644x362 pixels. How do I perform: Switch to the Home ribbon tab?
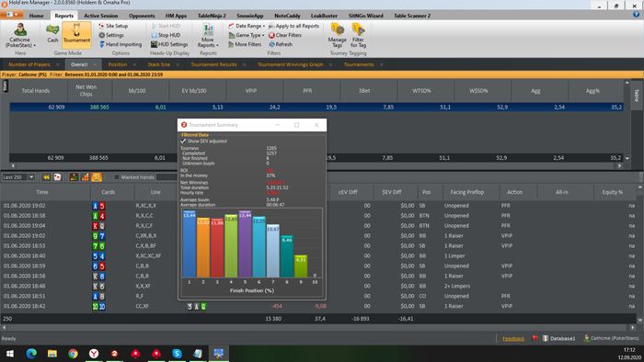(x=36, y=16)
